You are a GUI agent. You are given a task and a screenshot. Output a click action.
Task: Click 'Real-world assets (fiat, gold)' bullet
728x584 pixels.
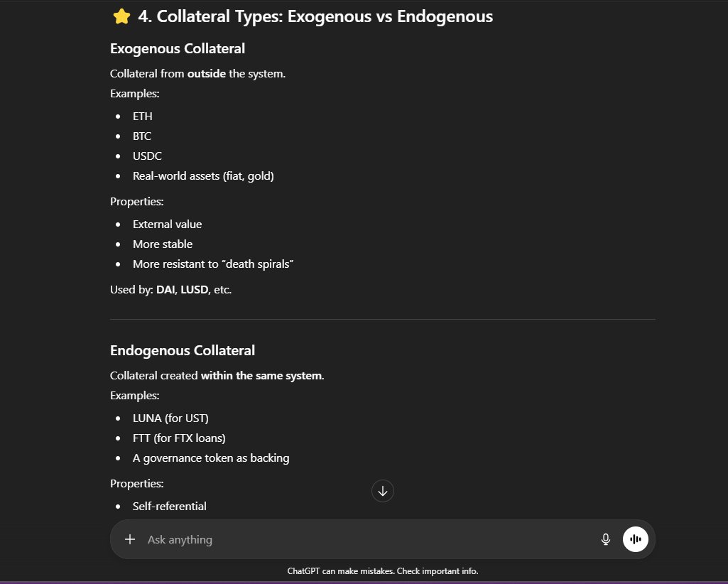[x=203, y=176]
